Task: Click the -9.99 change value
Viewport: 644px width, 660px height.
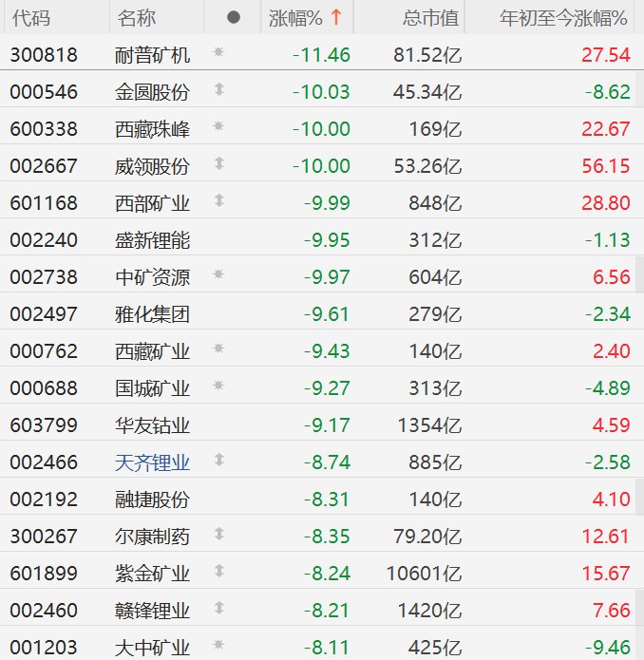Action: [327, 203]
